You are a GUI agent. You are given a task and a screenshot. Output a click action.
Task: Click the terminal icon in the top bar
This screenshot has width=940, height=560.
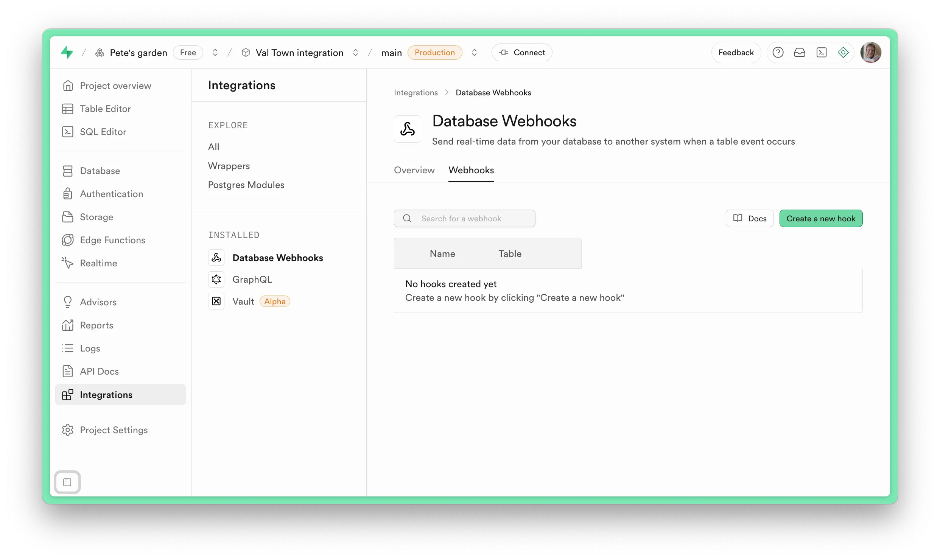(x=822, y=52)
